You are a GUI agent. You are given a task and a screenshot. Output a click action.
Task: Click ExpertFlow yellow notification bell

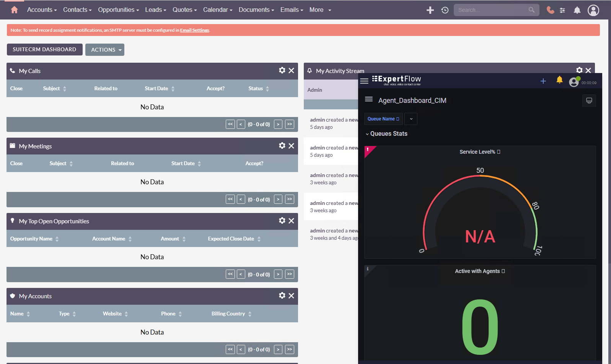pos(559,80)
